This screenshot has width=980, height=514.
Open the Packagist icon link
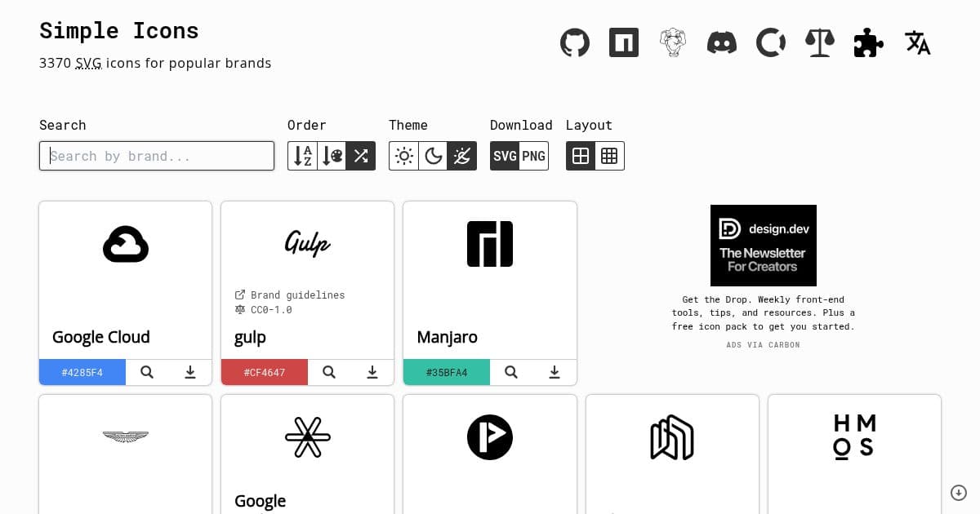(673, 42)
